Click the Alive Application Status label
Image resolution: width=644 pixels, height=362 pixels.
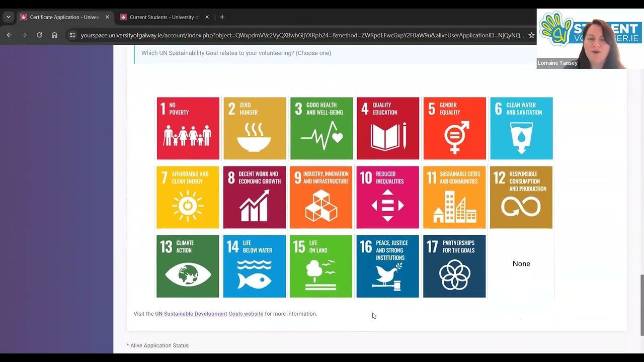pos(157,345)
